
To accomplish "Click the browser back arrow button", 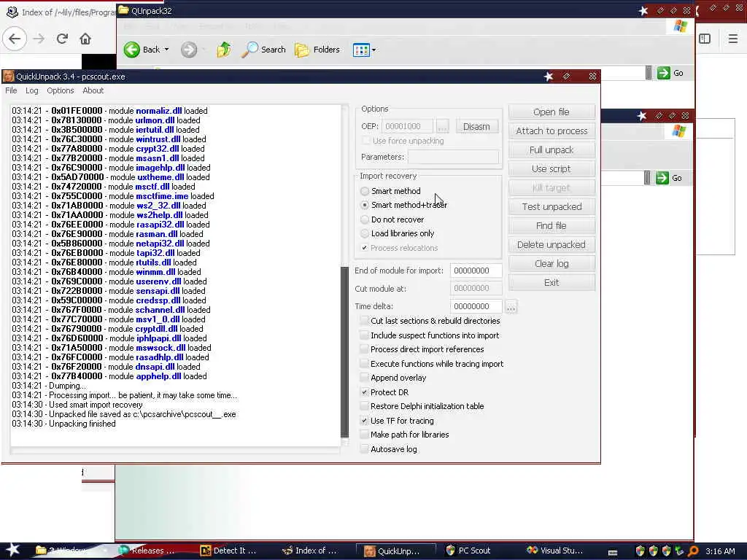I will click(x=15, y=39).
